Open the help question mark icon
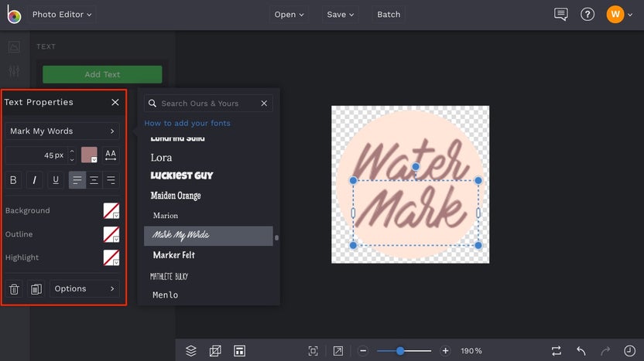The width and height of the screenshot is (644, 361). [587, 14]
